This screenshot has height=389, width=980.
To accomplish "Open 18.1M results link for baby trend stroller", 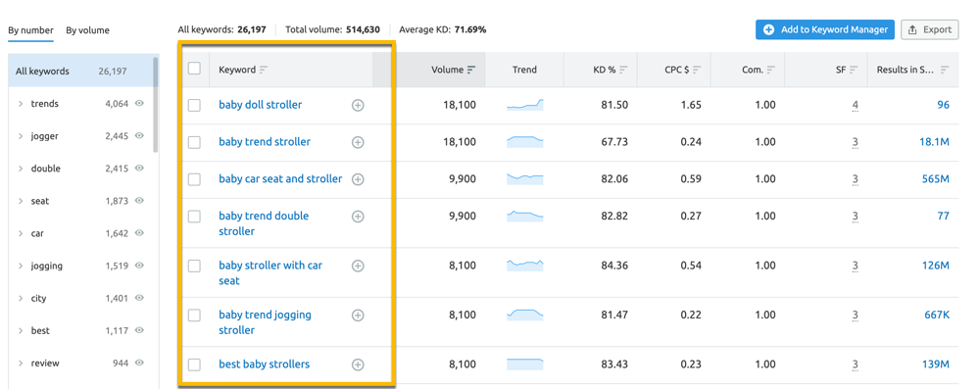I will 934,142.
